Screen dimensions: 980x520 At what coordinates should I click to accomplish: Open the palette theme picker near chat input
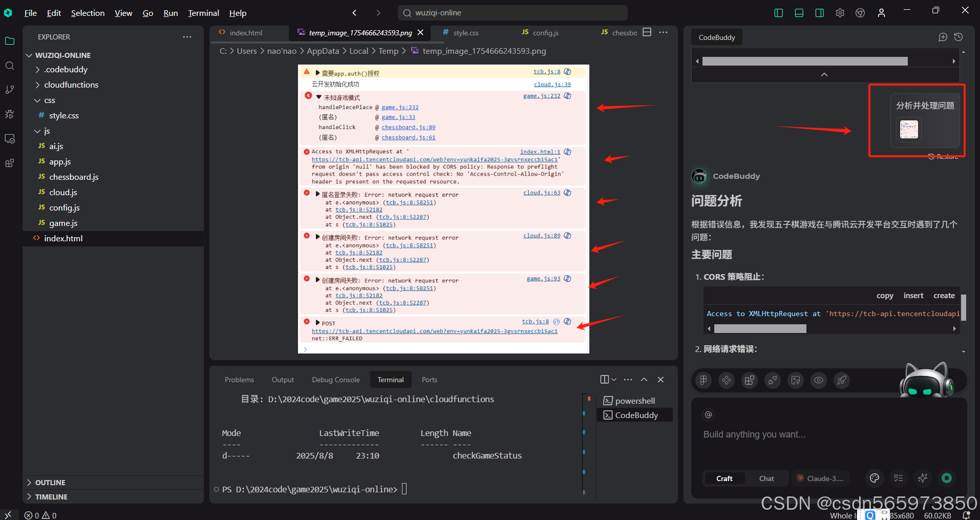874,478
